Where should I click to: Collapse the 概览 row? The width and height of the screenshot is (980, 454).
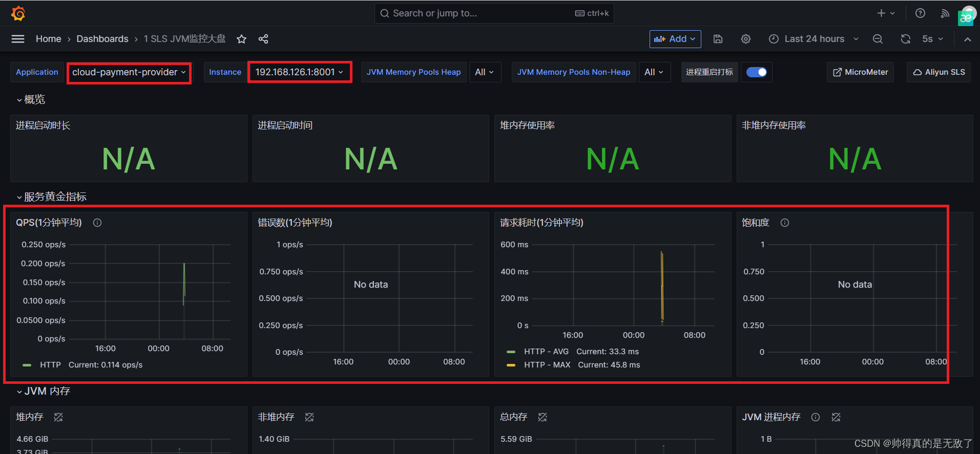coord(31,99)
